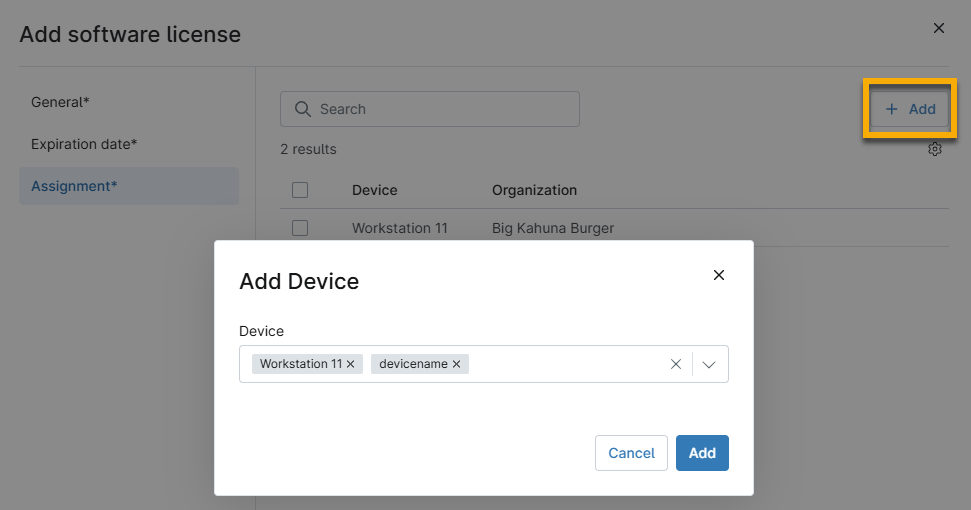Remove the Workstation 11 chip from Device field
The width and height of the screenshot is (971, 510).
coord(351,365)
